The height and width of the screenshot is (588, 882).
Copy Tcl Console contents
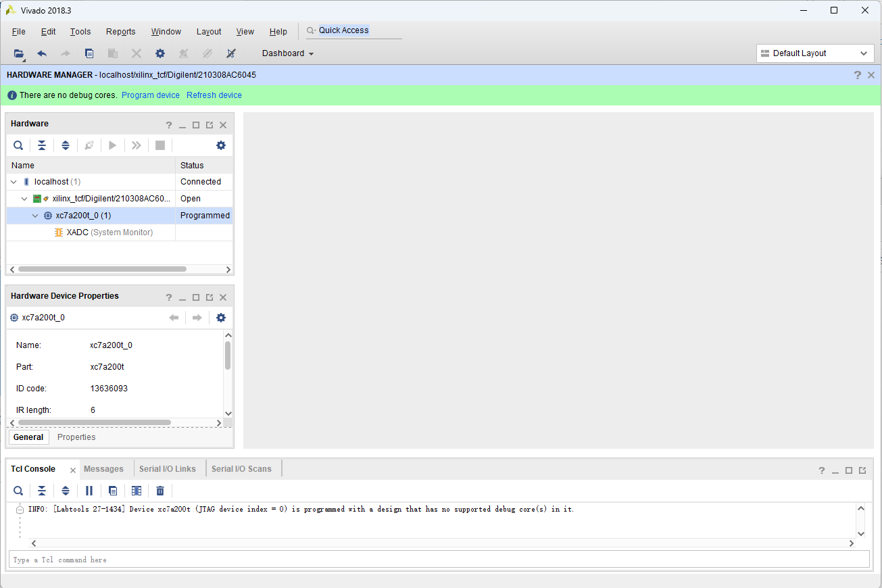click(x=113, y=491)
